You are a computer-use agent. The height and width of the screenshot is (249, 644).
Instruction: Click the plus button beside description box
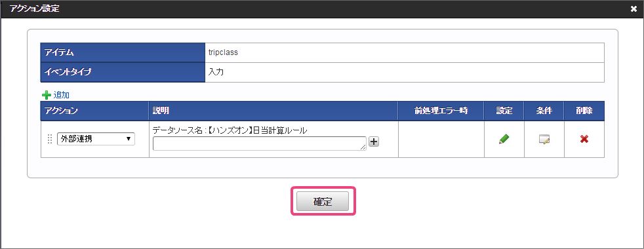click(x=374, y=142)
